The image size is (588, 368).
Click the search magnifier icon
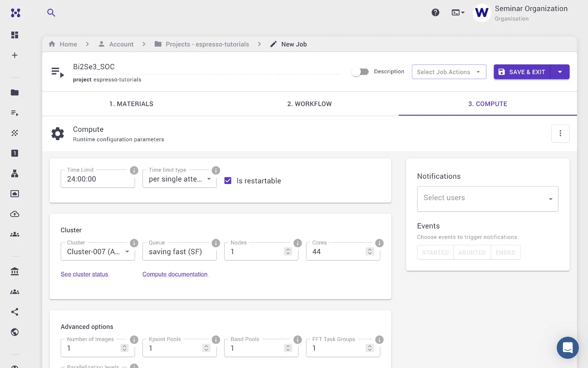51,13
